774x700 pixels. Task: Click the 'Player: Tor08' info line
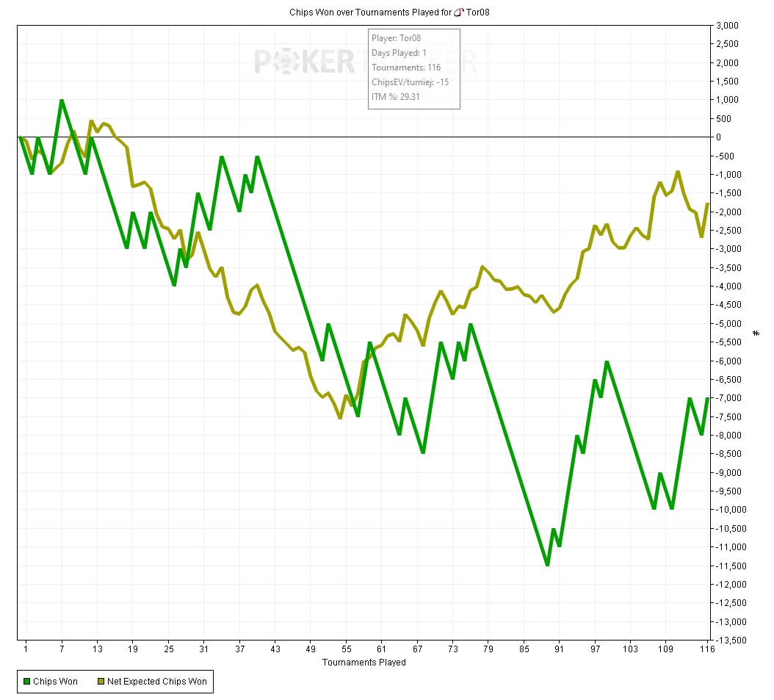pos(396,38)
